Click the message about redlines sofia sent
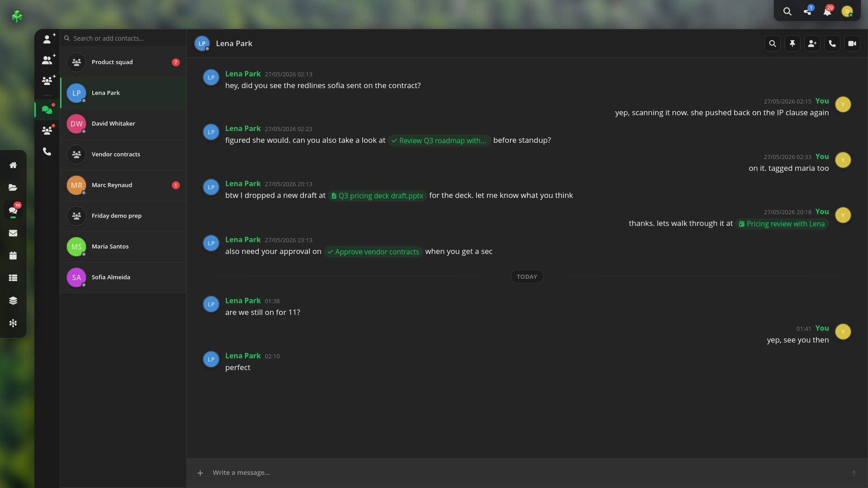The image size is (868, 488). [x=323, y=85]
